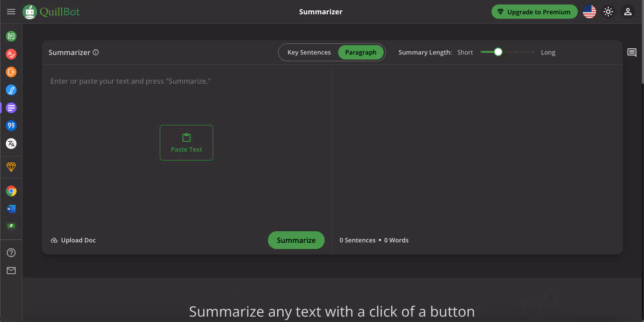Open the Co-Writer pen icon
This screenshot has height=322, width=644.
[x=11, y=90]
